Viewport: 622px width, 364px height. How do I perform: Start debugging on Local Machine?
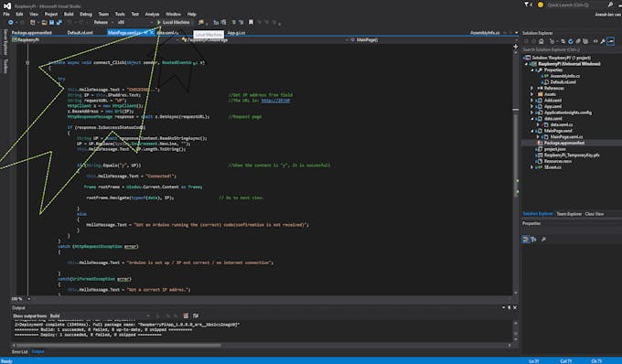(x=174, y=22)
